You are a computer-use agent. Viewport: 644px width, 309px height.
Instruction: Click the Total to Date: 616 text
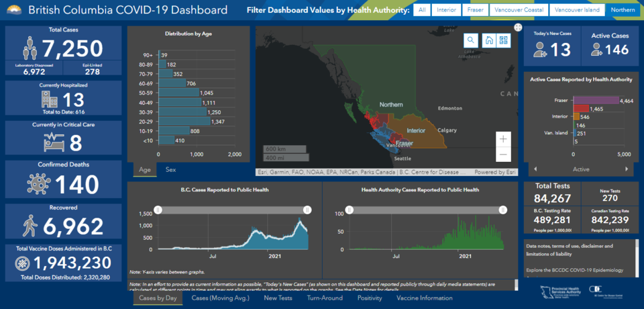(63, 112)
